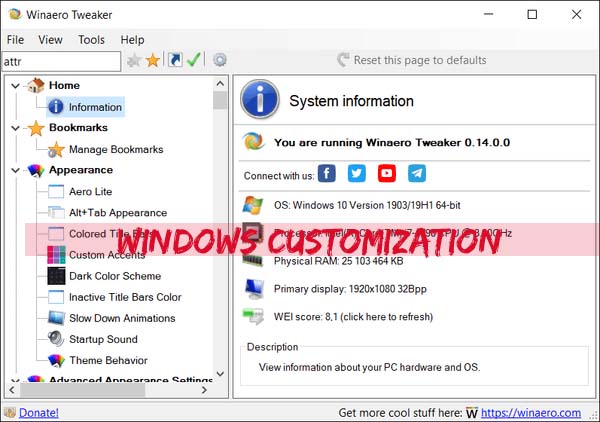This screenshot has height=422, width=600.
Task: Collapse the Bookmarks tree node
Action: point(15,128)
